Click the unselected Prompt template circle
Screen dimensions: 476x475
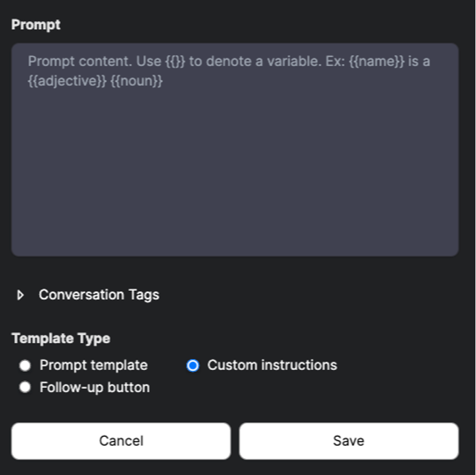[25, 366]
